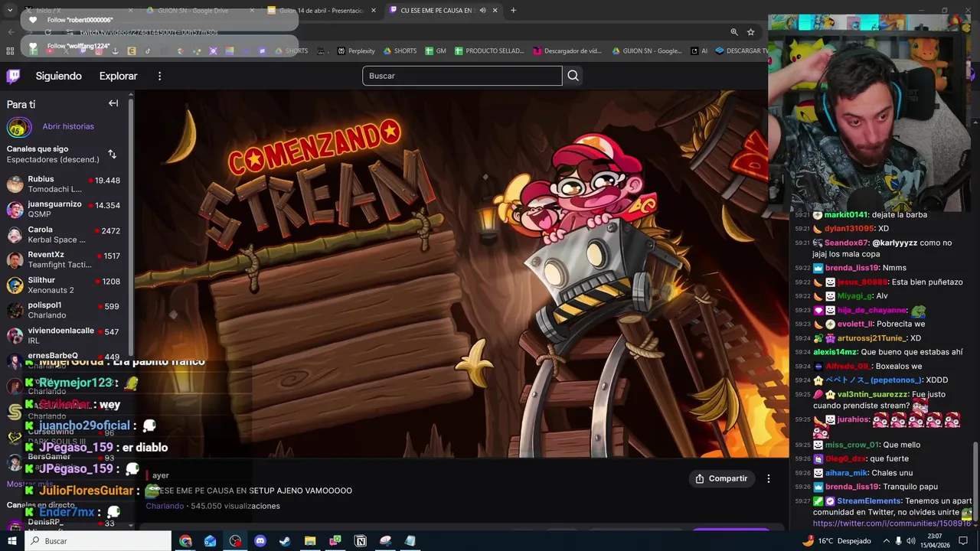
Task: Open Steam from the taskbar
Action: (x=284, y=541)
